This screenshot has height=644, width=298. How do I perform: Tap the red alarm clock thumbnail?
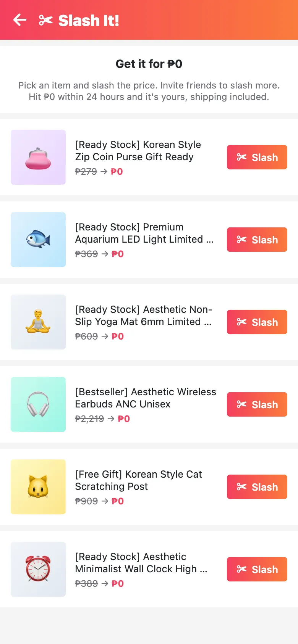click(x=38, y=569)
